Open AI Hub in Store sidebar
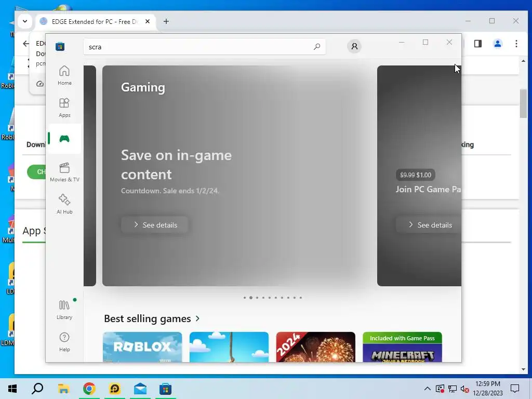This screenshot has width=532, height=399. click(x=64, y=204)
